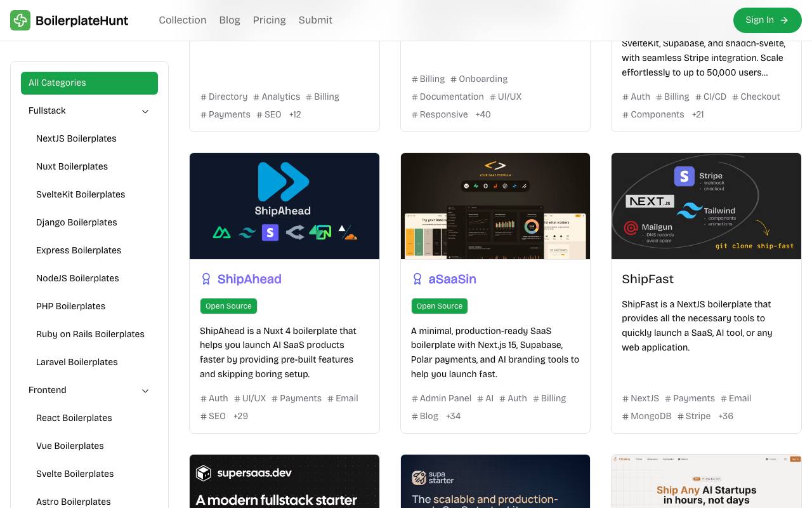Click the Documentation tag
Image resolution: width=812 pixels, height=508 pixels.
(448, 97)
